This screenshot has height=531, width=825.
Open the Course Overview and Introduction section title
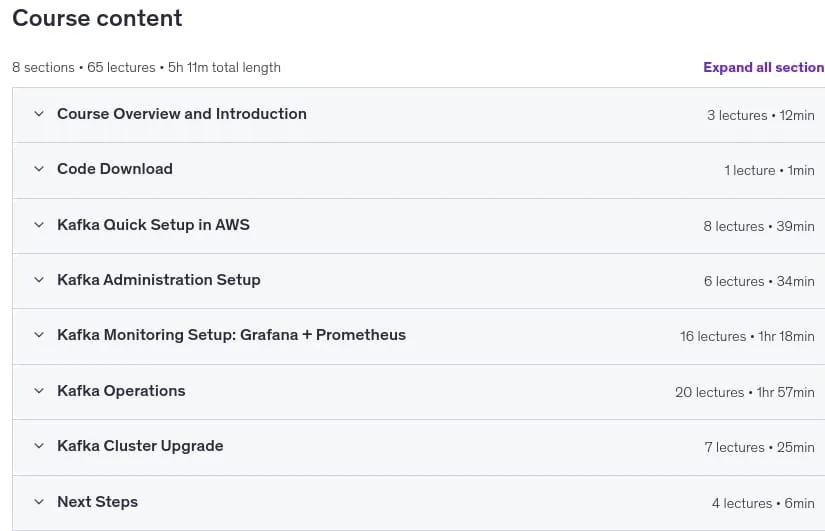click(x=182, y=114)
